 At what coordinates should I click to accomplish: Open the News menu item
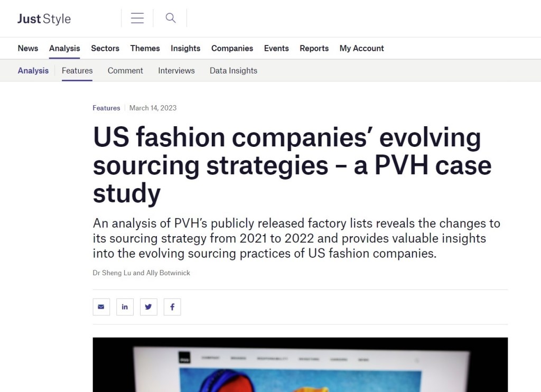(27, 48)
